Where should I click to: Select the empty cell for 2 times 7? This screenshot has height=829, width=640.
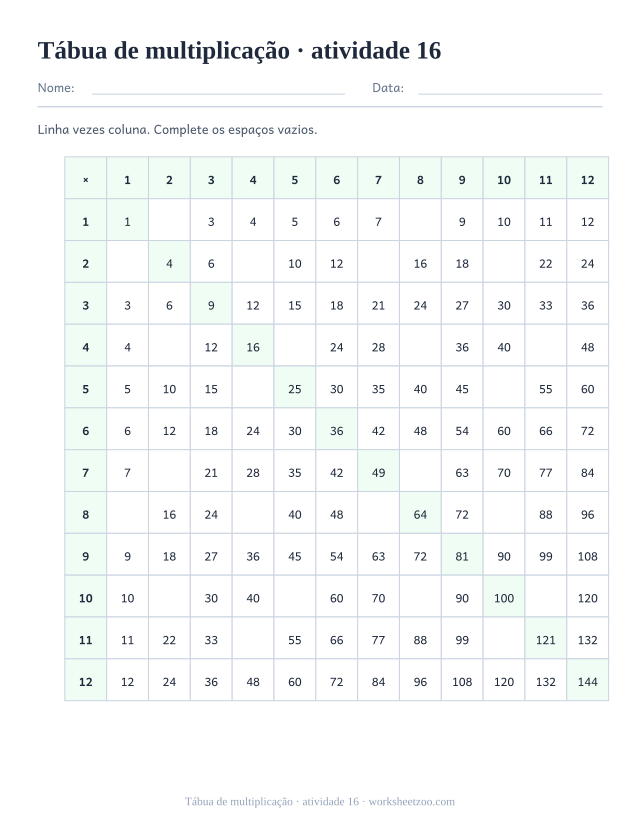(378, 263)
